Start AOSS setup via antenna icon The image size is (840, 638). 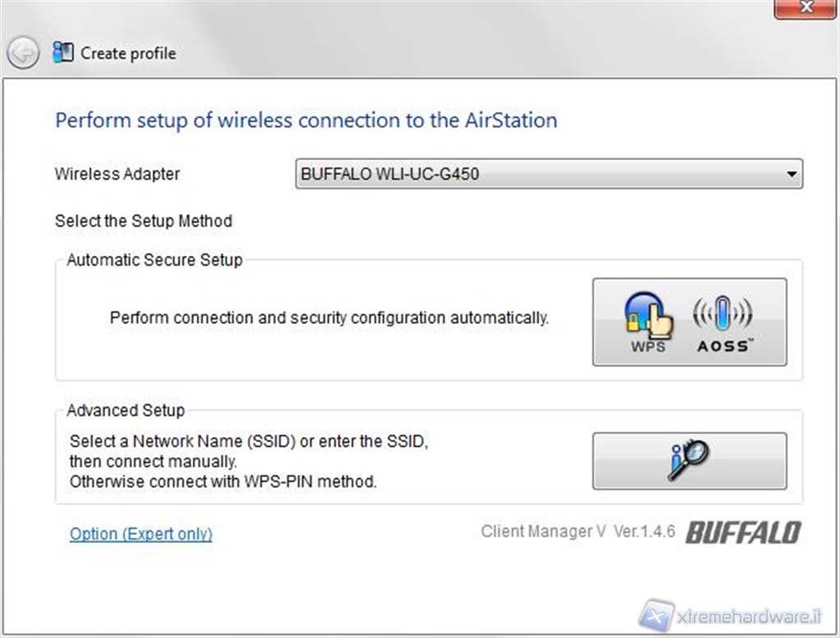(x=723, y=321)
